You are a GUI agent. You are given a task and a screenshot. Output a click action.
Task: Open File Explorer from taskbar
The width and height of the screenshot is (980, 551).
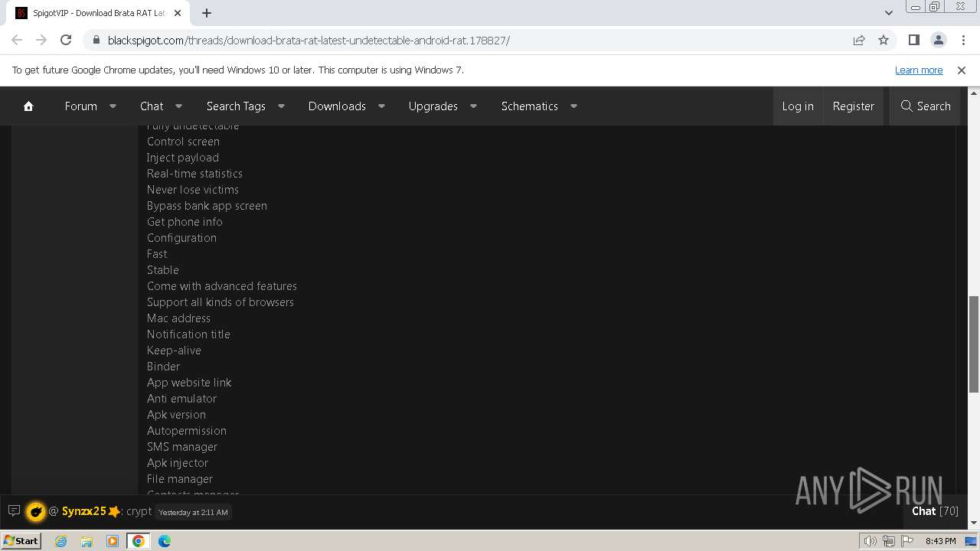(87, 541)
